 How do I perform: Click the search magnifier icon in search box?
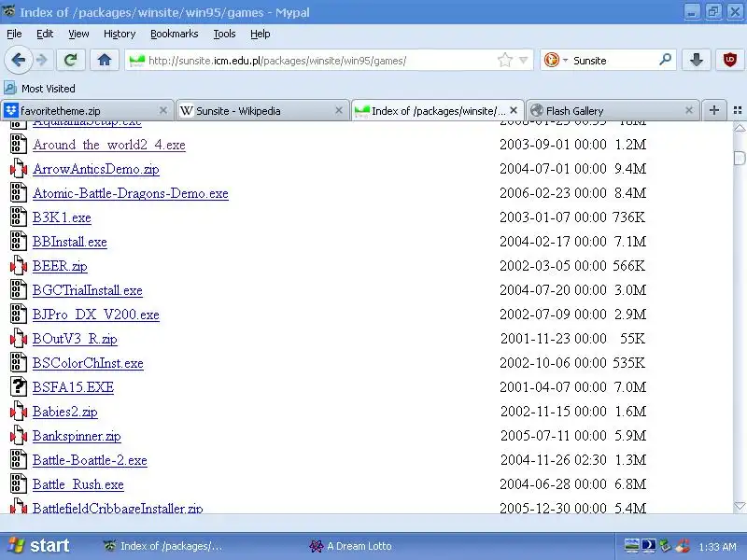665,60
